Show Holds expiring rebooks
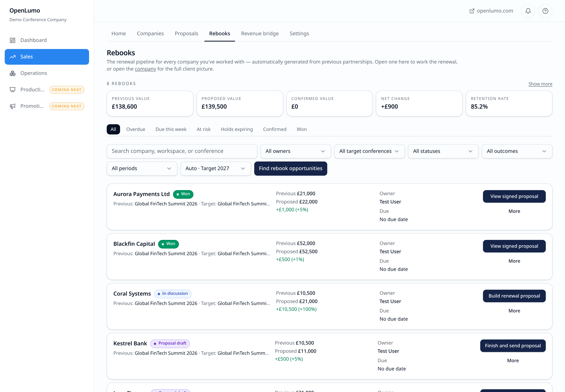Image resolution: width=565 pixels, height=392 pixels. (237, 129)
